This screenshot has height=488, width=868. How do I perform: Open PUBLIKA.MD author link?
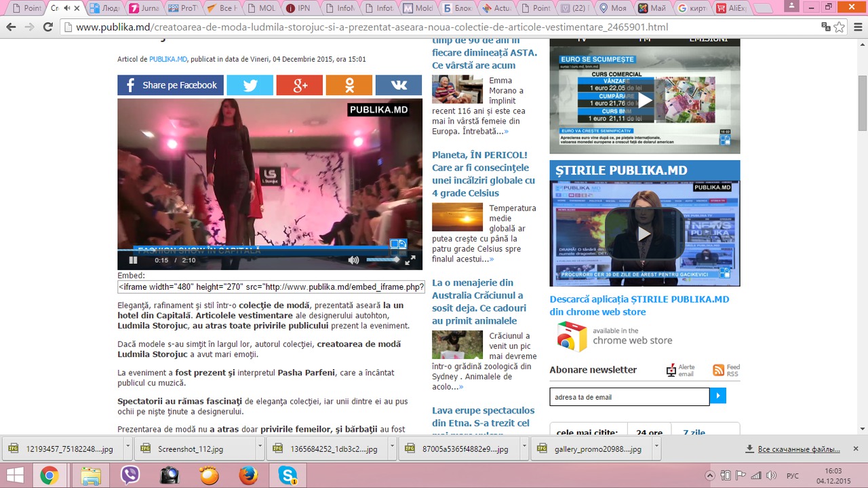coord(168,59)
